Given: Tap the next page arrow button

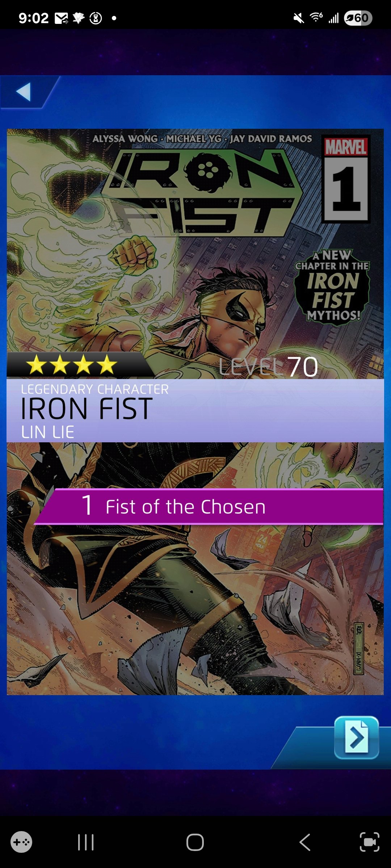Looking at the screenshot, I should click(357, 737).
